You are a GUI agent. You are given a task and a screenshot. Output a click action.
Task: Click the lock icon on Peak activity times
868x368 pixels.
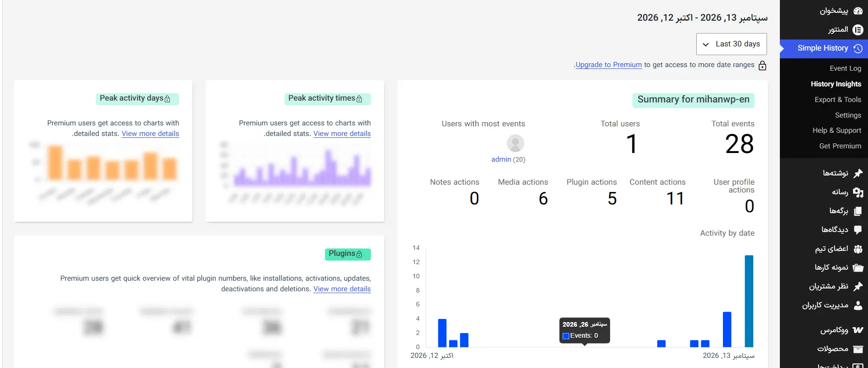pos(359,99)
